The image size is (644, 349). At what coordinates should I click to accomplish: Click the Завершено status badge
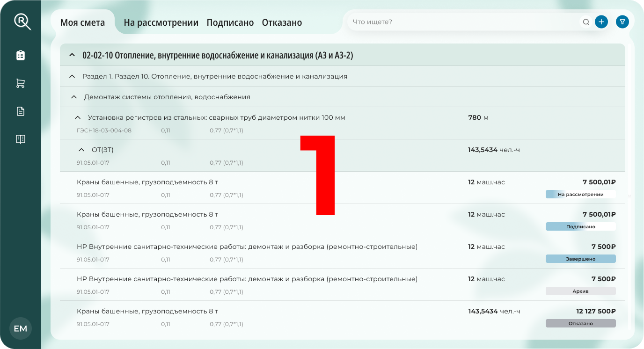point(580,258)
